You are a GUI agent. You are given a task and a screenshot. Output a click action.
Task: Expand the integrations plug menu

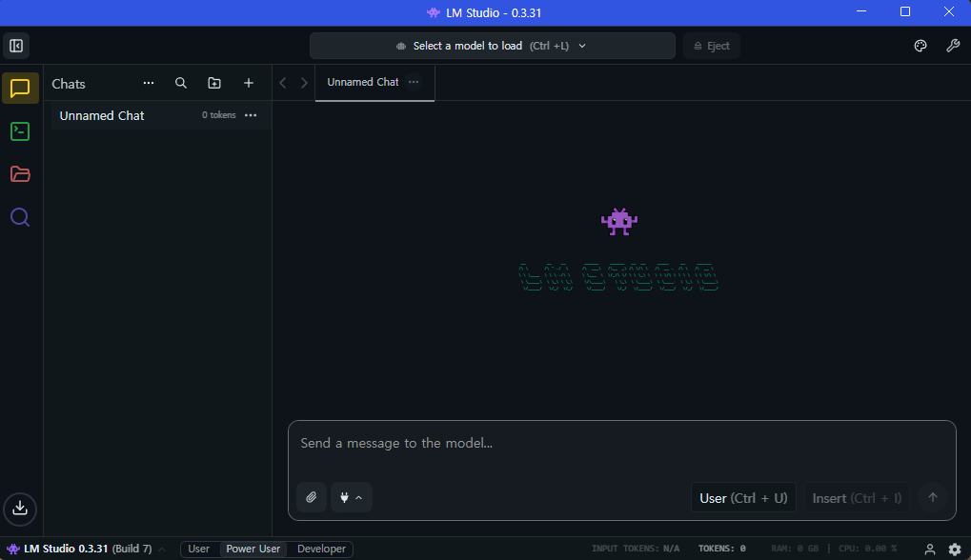tap(351, 497)
